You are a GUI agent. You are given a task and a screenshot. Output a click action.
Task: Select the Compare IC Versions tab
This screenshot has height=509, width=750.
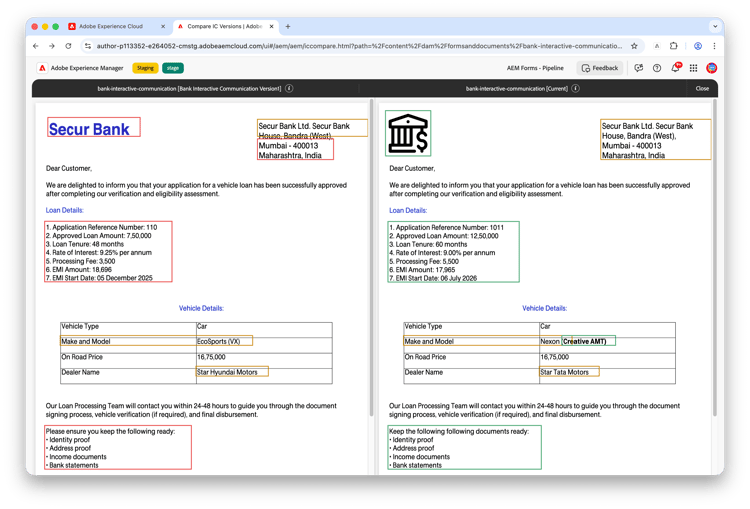point(225,26)
